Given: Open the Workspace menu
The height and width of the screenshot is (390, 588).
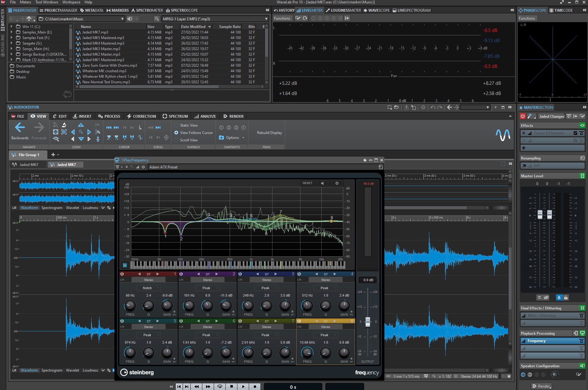Looking at the screenshot, I should tap(71, 2).
